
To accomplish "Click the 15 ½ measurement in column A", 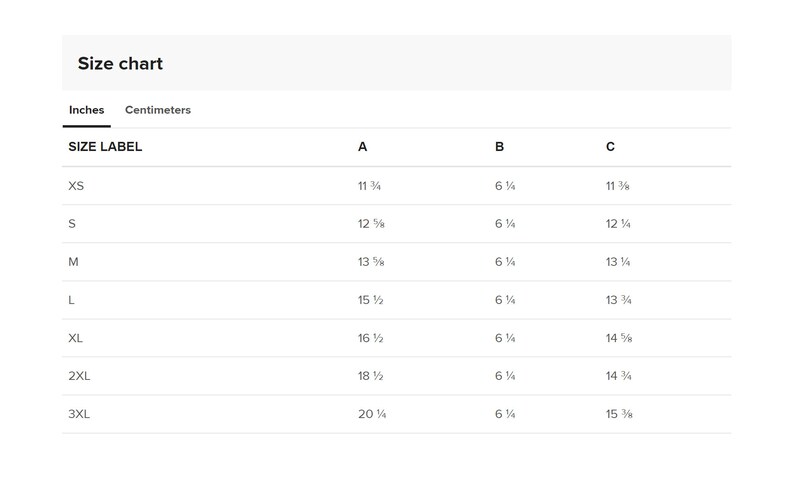I will [371, 300].
